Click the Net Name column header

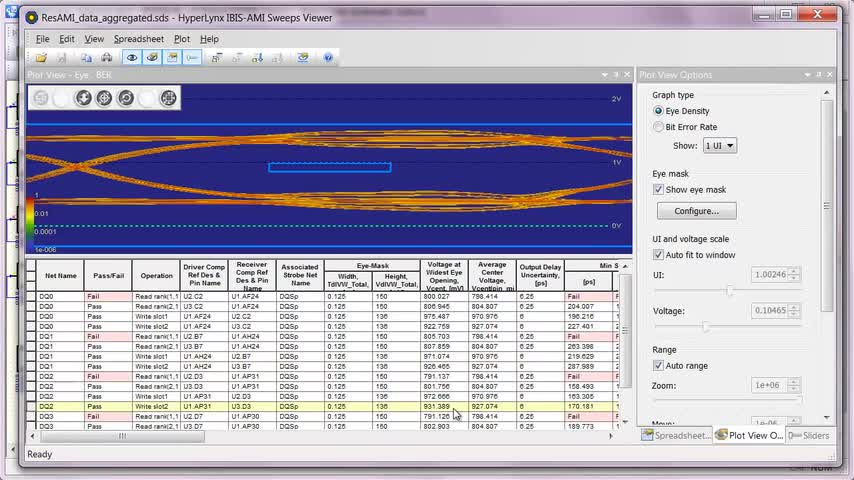(x=60, y=275)
